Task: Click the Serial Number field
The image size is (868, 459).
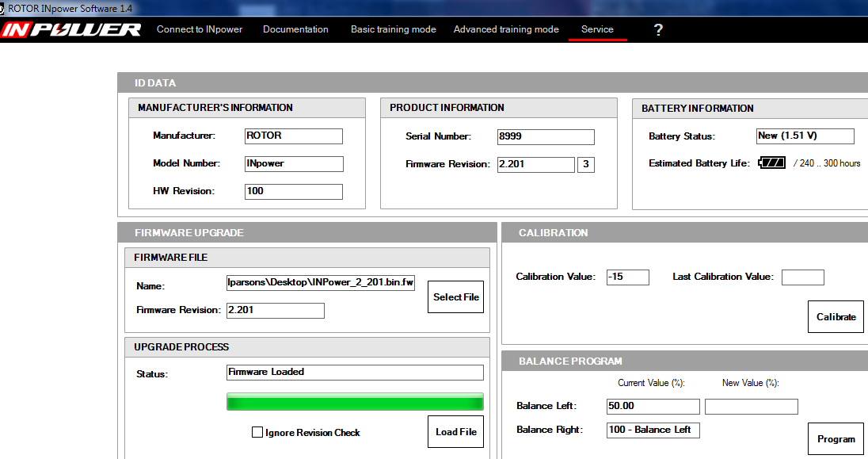Action: (546, 136)
